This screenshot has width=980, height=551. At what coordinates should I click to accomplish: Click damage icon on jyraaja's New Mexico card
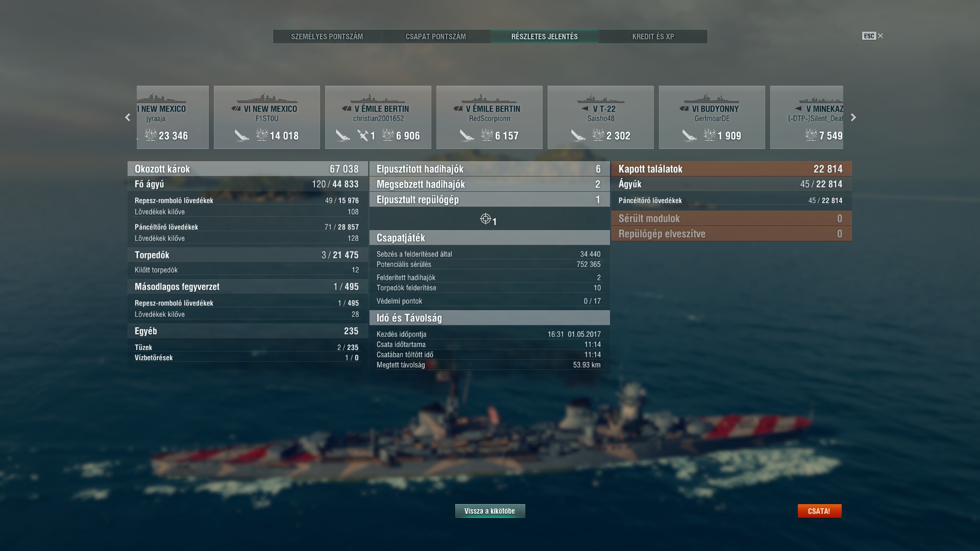[150, 135]
